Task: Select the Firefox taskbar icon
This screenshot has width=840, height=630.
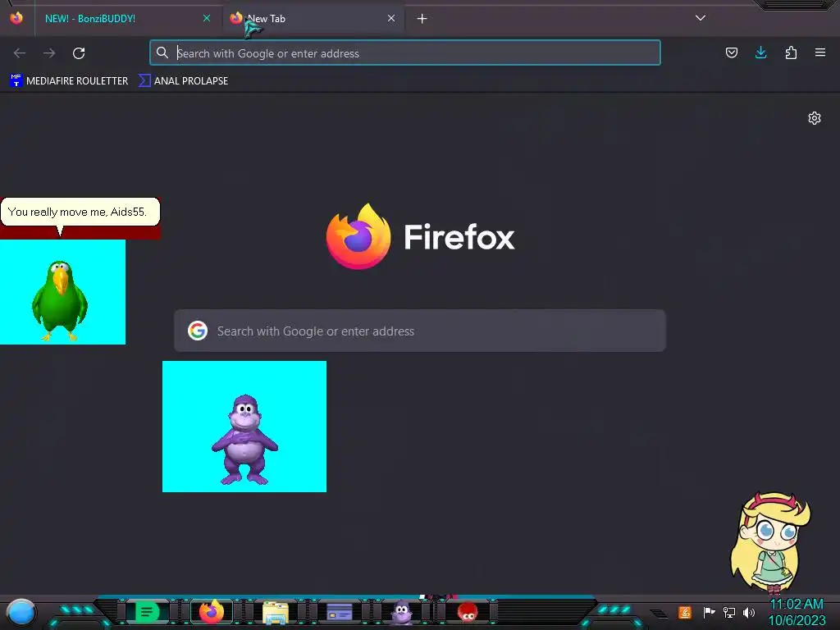Action: [x=212, y=612]
